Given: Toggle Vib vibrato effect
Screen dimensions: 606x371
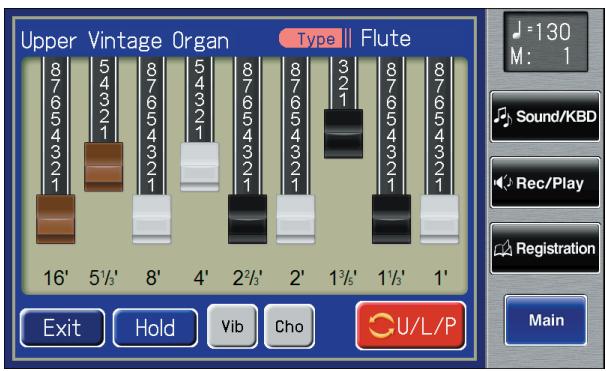Looking at the screenshot, I should click(232, 327).
